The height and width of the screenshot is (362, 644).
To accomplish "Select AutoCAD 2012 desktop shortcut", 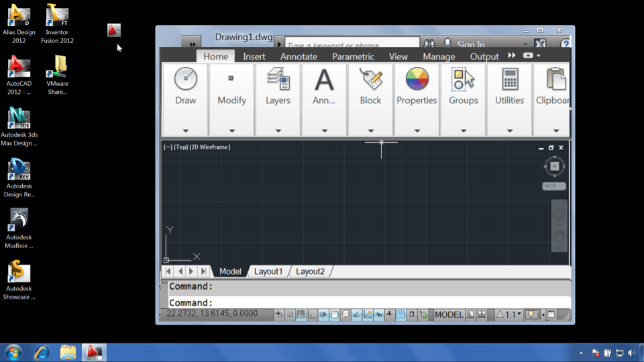I will click(19, 75).
